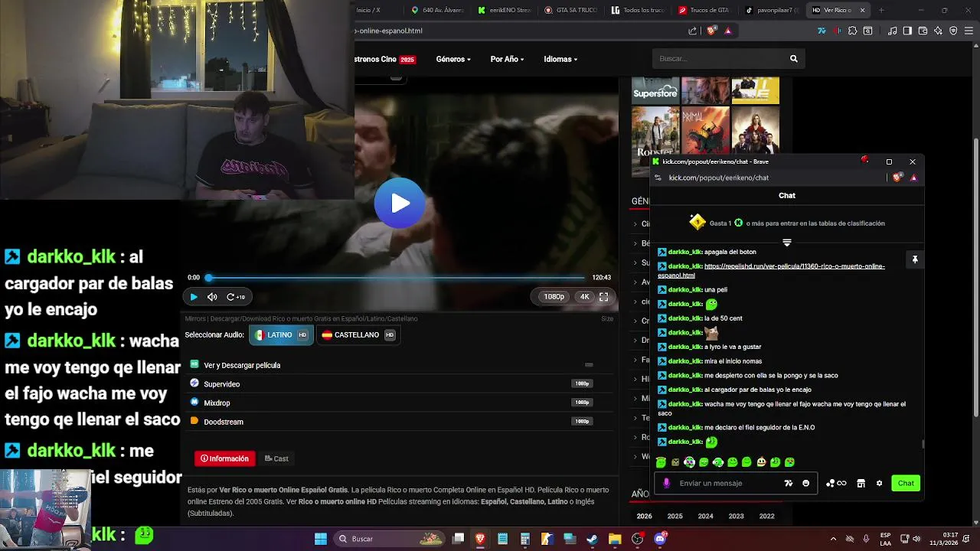Click the purple microphone icon in chat input
This screenshot has height=551, width=980.
tap(666, 483)
